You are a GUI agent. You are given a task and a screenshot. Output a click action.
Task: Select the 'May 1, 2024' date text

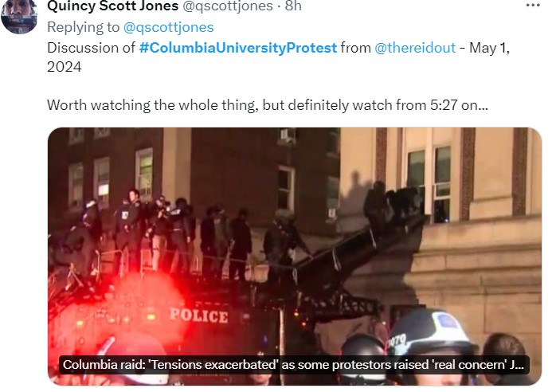278,57
